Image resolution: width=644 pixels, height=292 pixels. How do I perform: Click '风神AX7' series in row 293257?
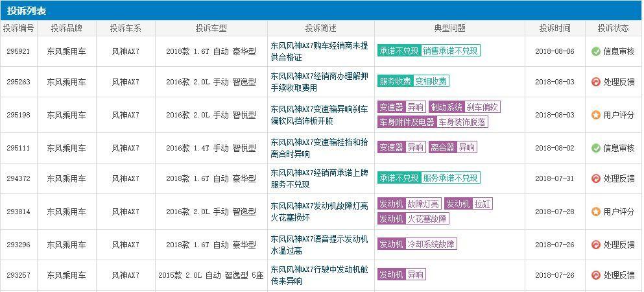click(126, 275)
